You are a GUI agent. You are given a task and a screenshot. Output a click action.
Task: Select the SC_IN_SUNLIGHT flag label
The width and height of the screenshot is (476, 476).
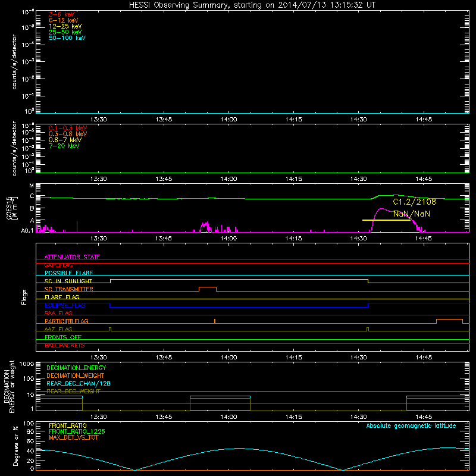tap(68, 281)
